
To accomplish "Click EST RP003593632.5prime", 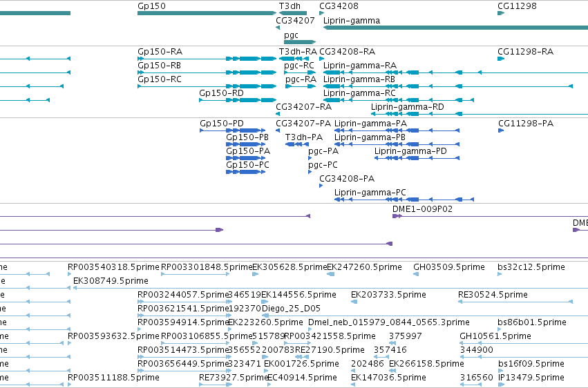I will pos(113,336).
